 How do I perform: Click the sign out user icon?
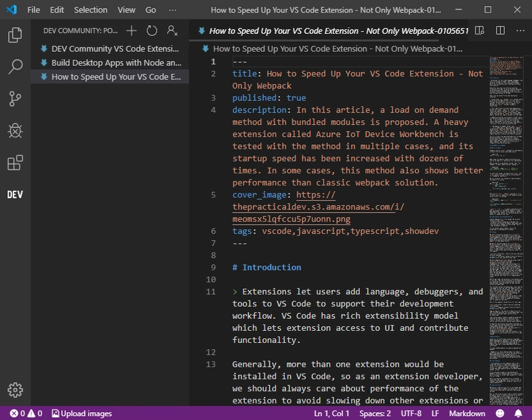point(172,31)
